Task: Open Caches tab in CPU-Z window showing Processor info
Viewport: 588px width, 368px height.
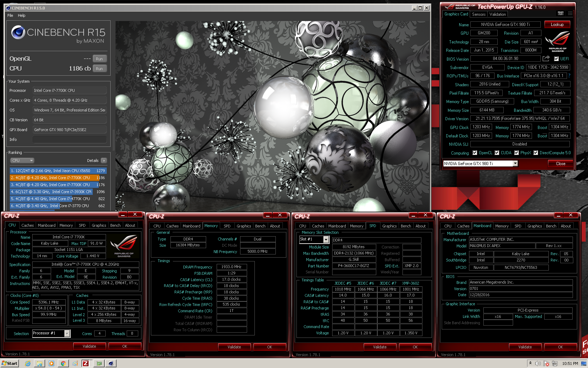Action: pos(27,225)
